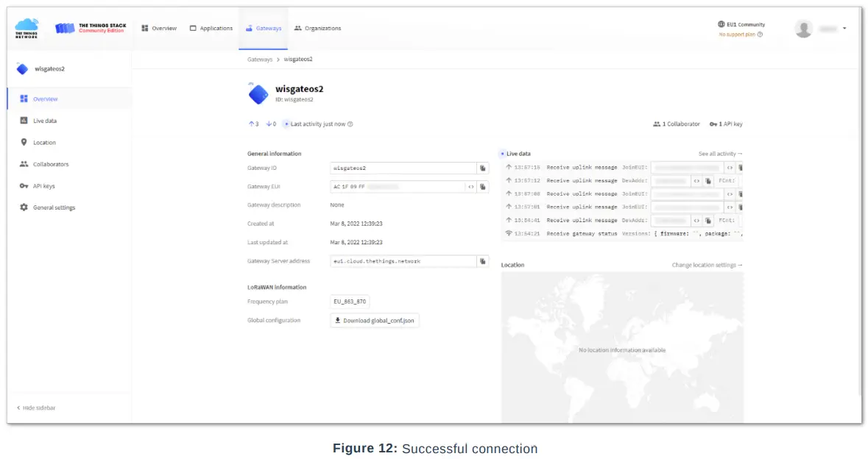Open Change location settings link
The height and width of the screenshot is (459, 868).
coord(707,265)
